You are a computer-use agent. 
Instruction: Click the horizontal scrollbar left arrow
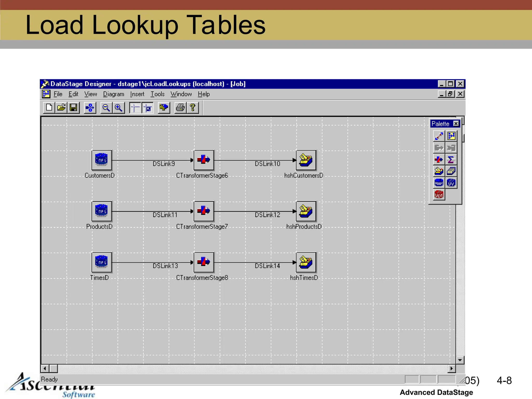(x=45, y=368)
